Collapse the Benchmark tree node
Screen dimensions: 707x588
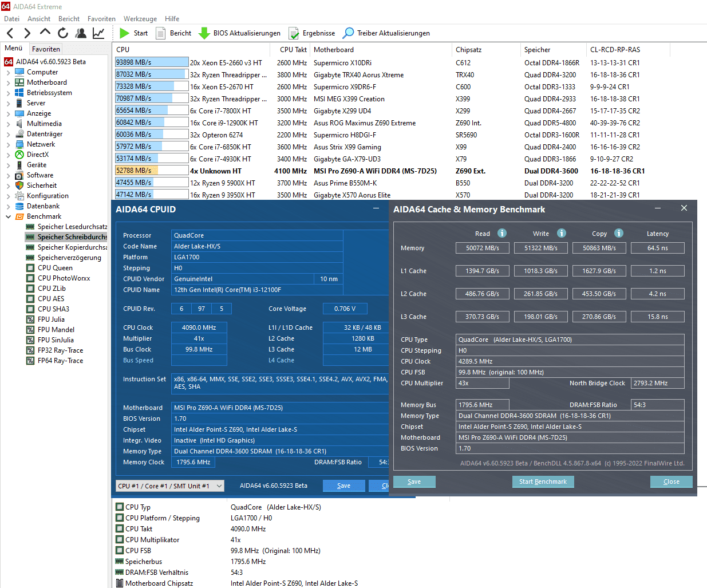pyautogui.click(x=8, y=217)
